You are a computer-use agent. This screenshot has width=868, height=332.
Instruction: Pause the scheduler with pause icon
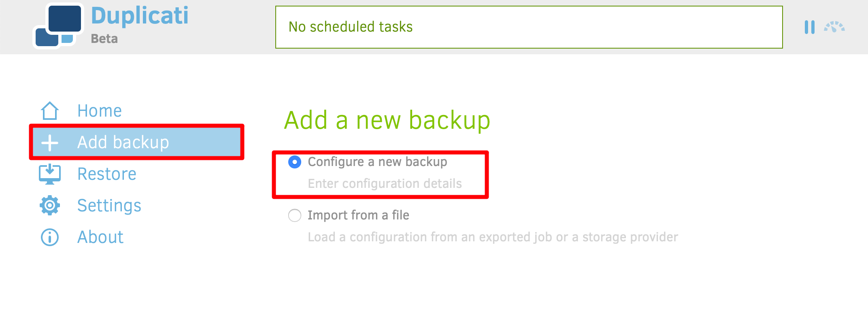809,27
